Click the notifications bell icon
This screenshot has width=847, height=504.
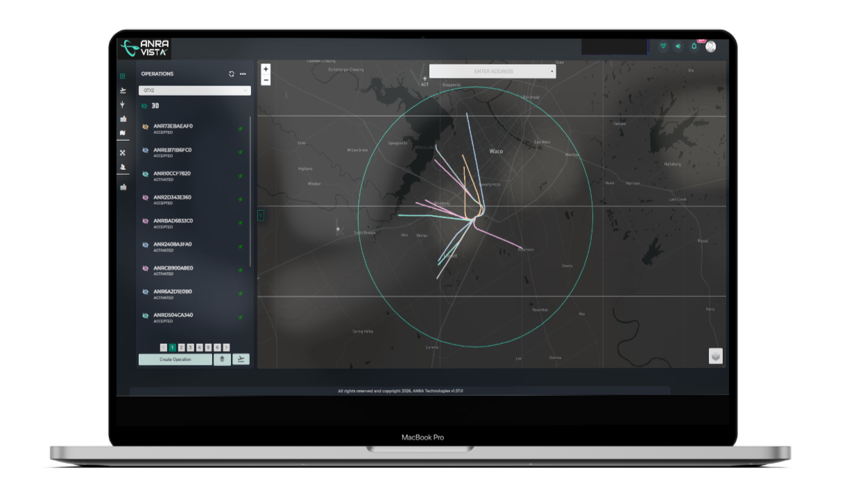coord(694,46)
